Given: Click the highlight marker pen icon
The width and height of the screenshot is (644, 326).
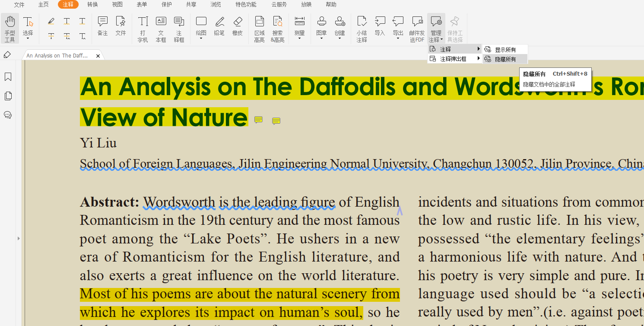Looking at the screenshot, I should click(51, 21).
